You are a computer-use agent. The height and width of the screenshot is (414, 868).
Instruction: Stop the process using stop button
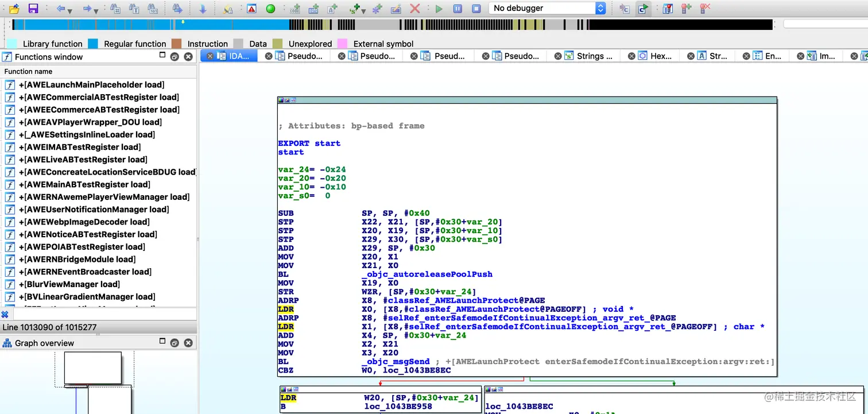[x=476, y=9]
